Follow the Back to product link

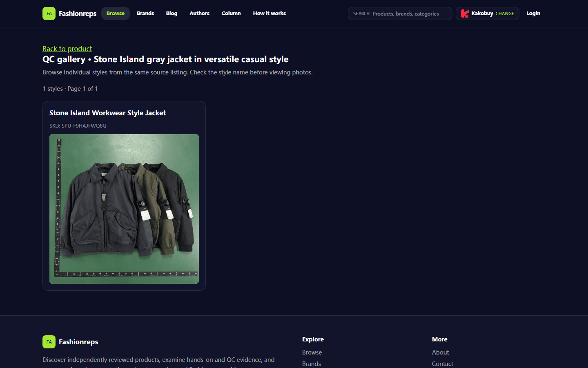click(x=67, y=49)
